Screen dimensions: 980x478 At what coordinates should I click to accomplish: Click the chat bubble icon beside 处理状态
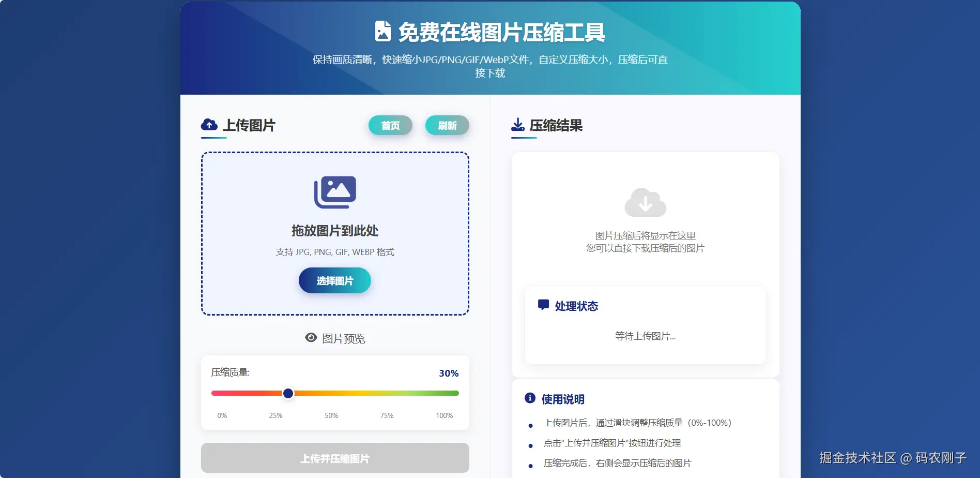543,305
